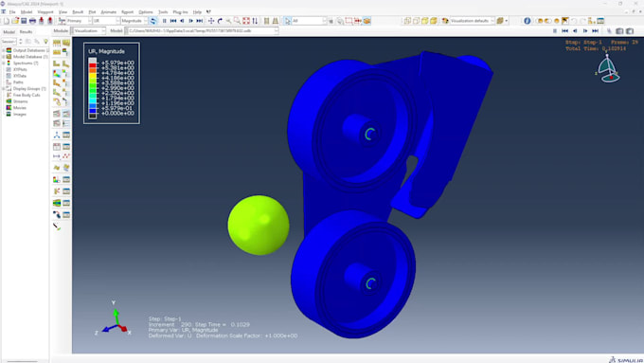Select the Magnify View tool
The image size is (644, 363).
[228, 21]
